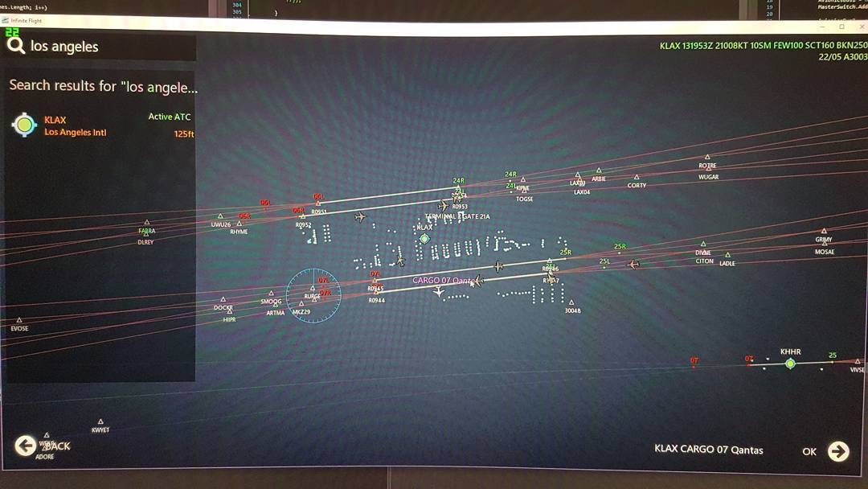Select the KIPNE waypoint
Screen dimensions: 868x489
click(522, 184)
